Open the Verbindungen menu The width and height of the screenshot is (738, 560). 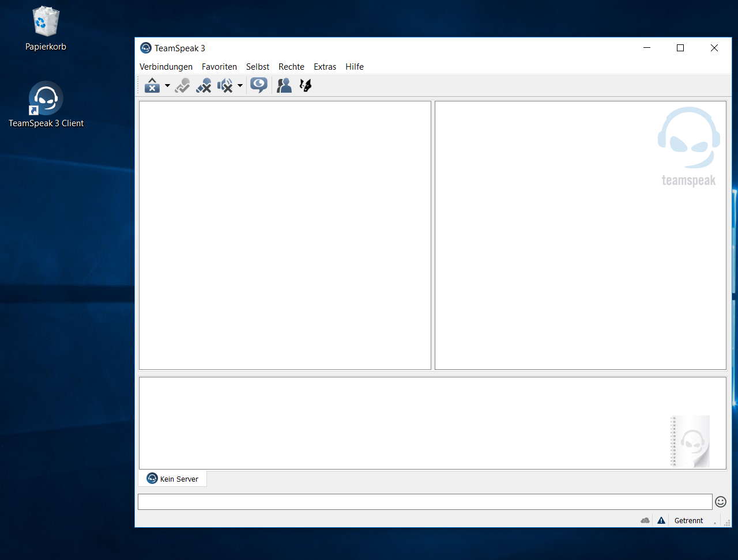click(x=166, y=67)
